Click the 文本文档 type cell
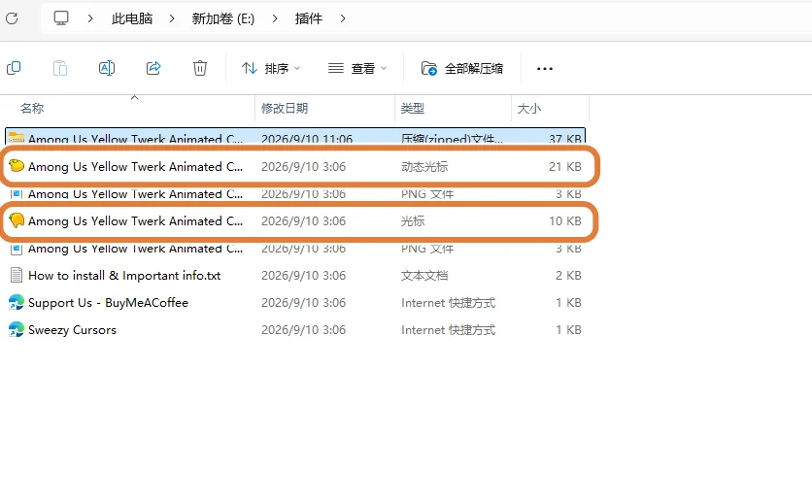 [x=424, y=276]
